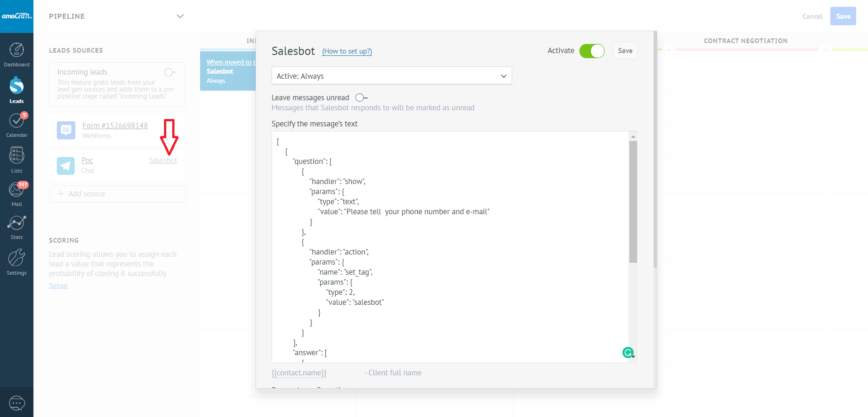Screen dimensions: 868x417
Task: Enable Leave messages unread switch
Action: click(361, 97)
